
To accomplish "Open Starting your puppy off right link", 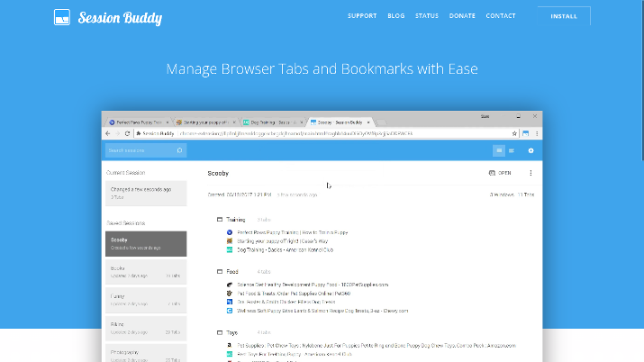I will 283,241.
